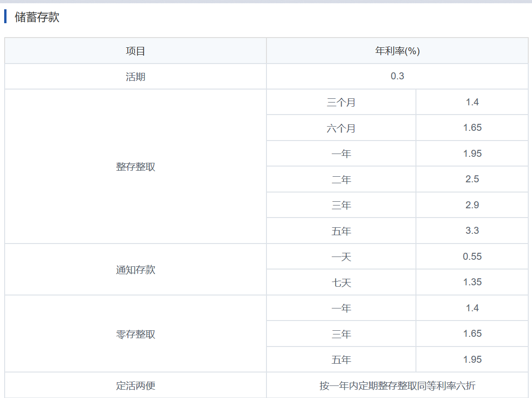Select 五年 term in the 零存整取 group
The height and width of the screenshot is (398, 532).
tap(341, 359)
